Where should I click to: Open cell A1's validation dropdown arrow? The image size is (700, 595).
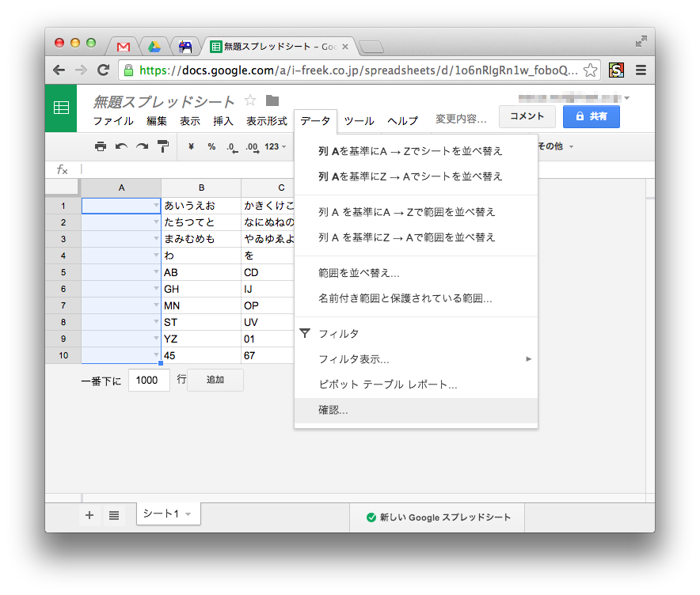(155, 205)
